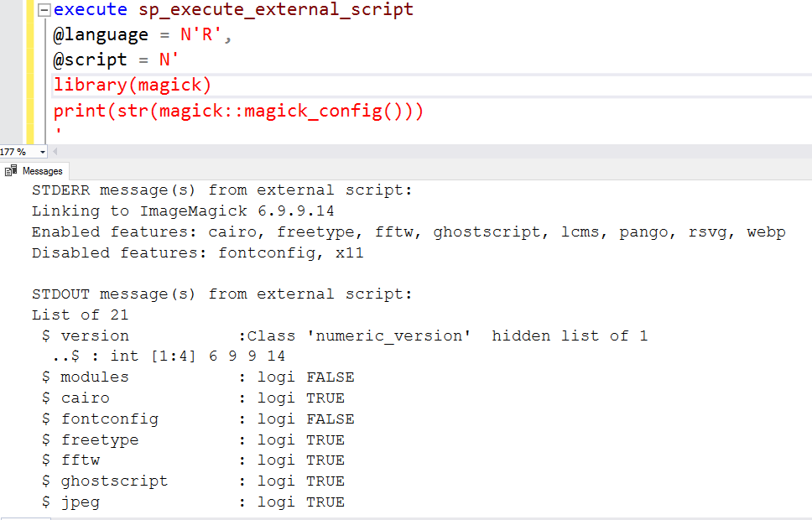Click the execute keyword
The image size is (812, 520).
tap(91, 10)
